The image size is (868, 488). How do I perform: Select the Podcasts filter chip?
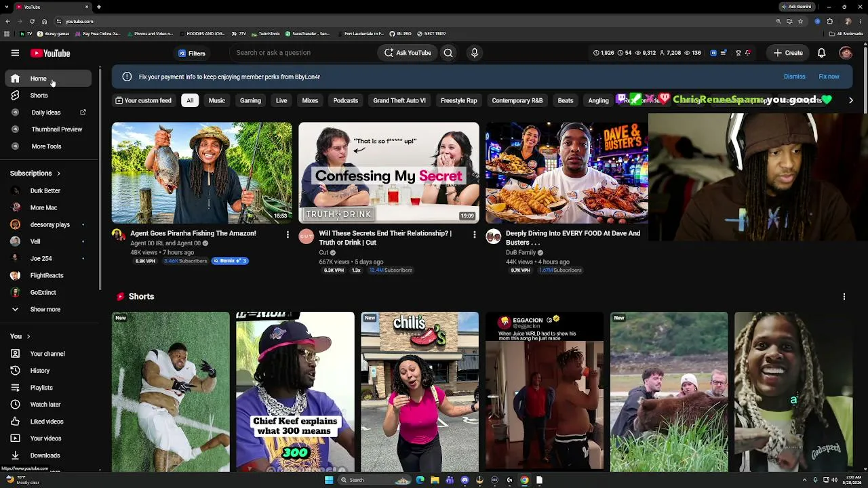346,100
